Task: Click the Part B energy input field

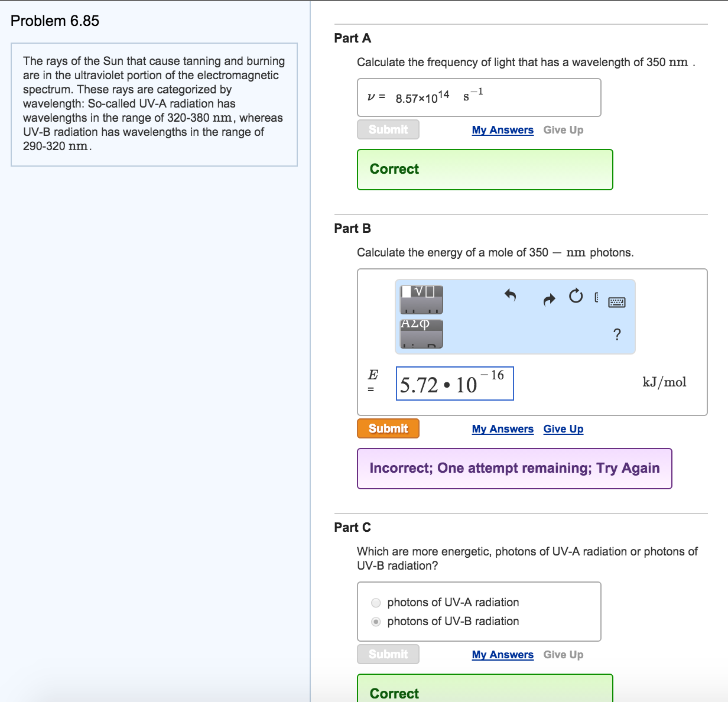Action: [454, 383]
